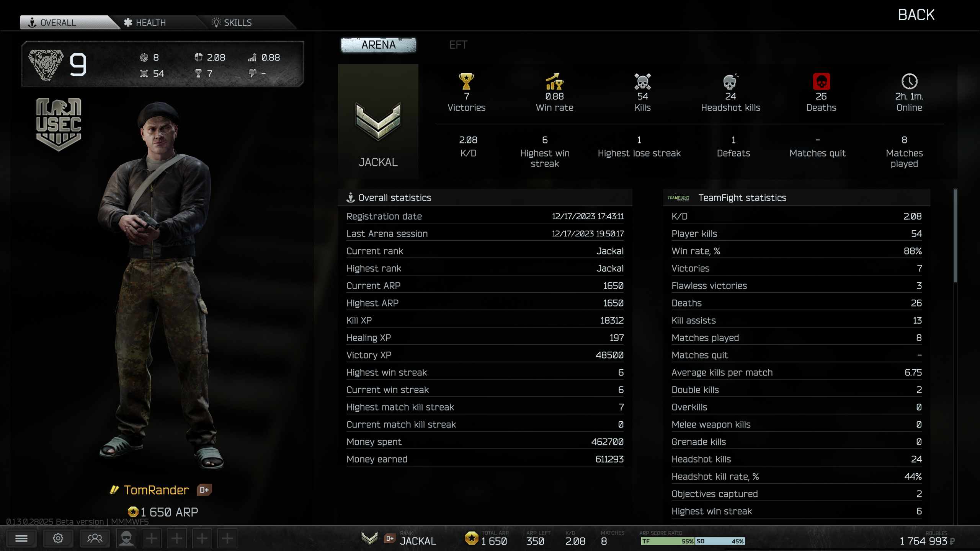Click the 2.08 K/D value in header card

pos(216,57)
